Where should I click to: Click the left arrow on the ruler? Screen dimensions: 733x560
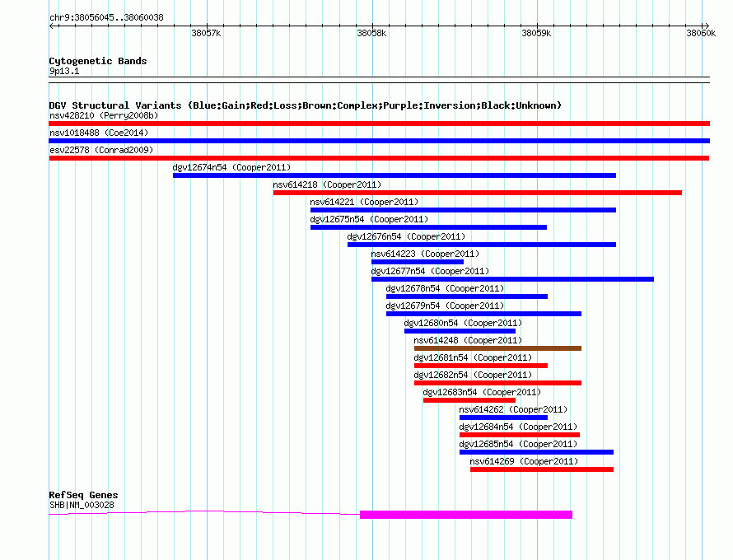coord(51,26)
